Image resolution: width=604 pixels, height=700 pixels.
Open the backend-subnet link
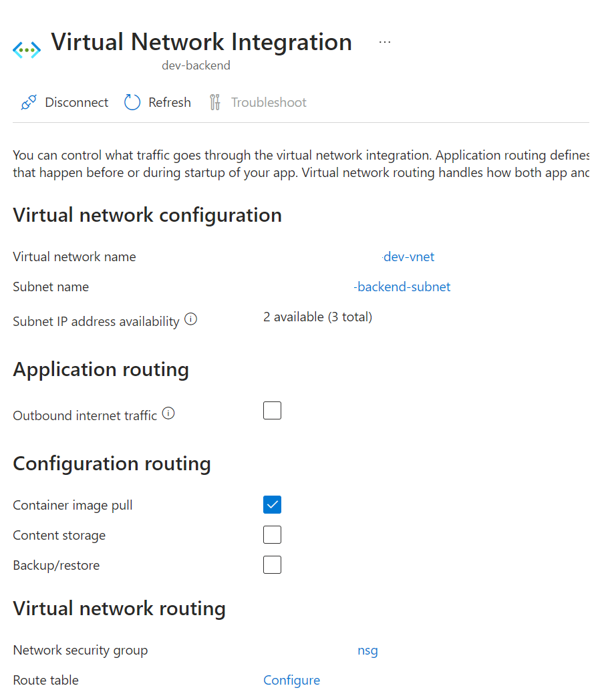402,287
